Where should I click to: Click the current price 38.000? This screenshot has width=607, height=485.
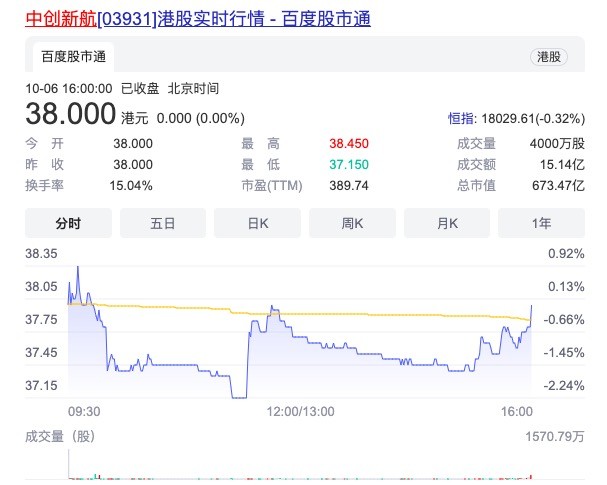coord(70,114)
